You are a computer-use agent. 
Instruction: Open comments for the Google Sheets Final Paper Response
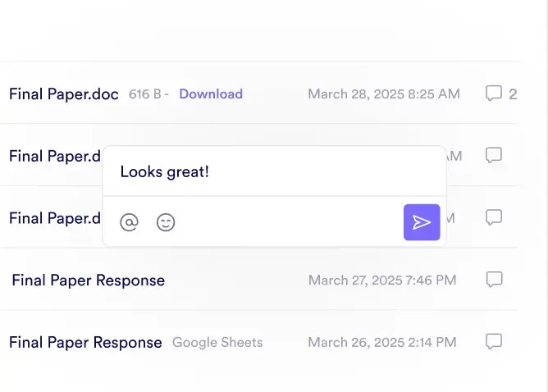click(x=494, y=341)
